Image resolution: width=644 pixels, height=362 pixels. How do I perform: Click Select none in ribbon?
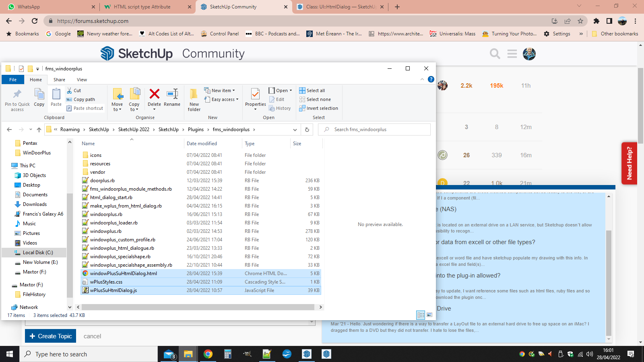click(x=315, y=99)
